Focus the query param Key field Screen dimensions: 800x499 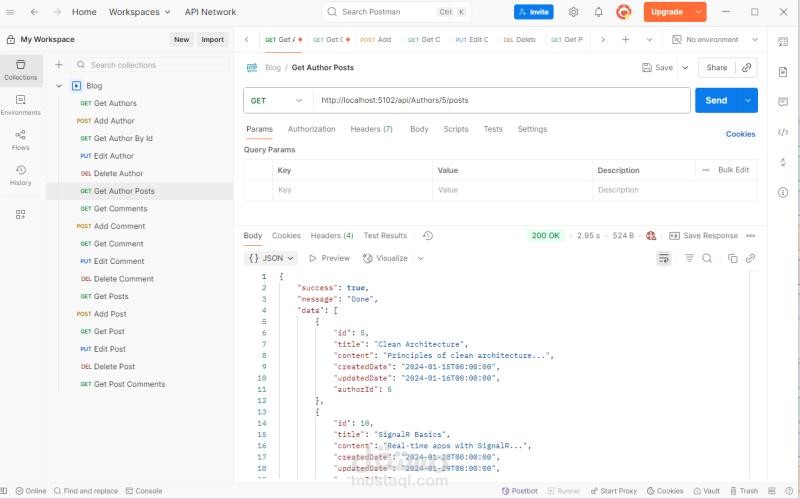click(352, 190)
